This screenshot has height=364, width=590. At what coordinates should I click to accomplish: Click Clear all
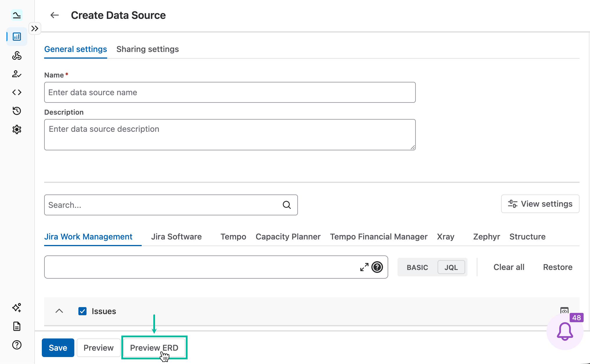tap(509, 267)
